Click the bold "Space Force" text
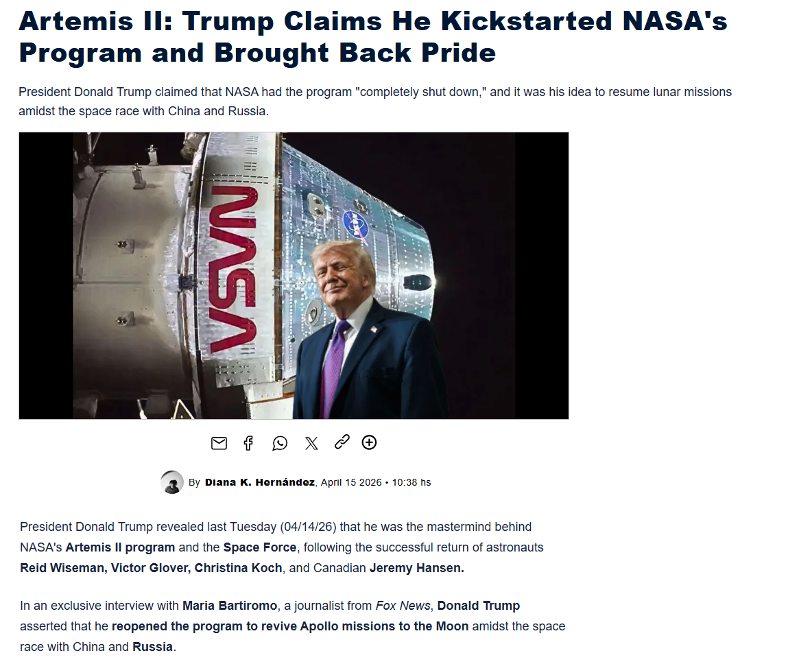Screen dimensions: 812x664 tap(260, 547)
